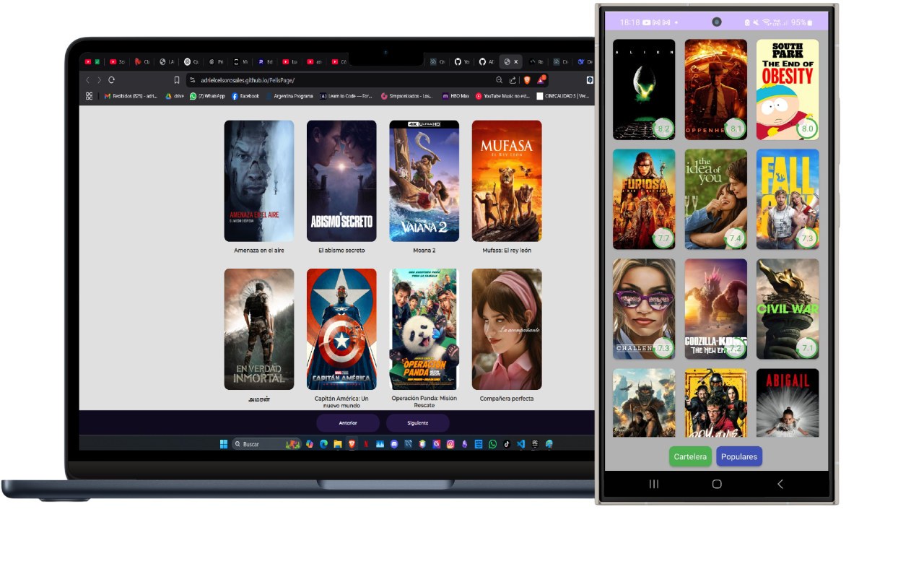Tap the phone home navigation button
This screenshot has width=924, height=569.
click(717, 484)
